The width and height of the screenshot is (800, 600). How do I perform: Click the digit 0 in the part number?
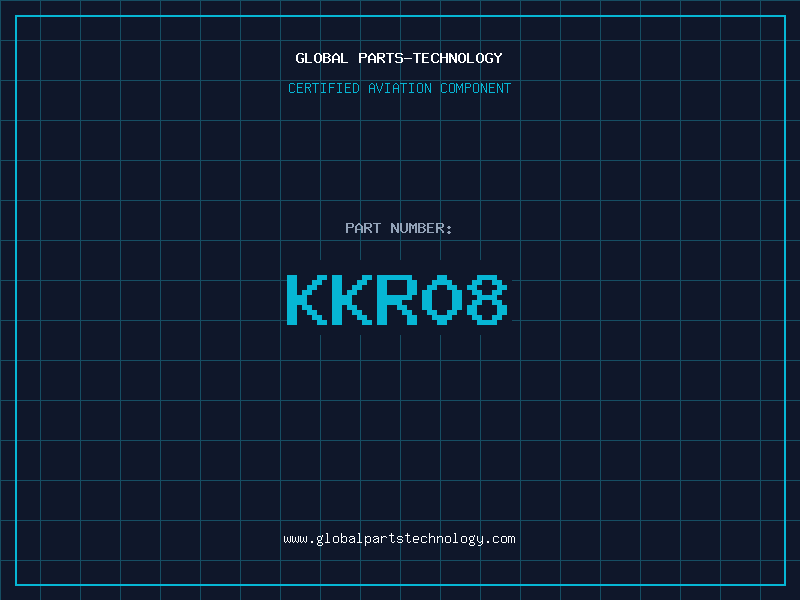coord(442,299)
